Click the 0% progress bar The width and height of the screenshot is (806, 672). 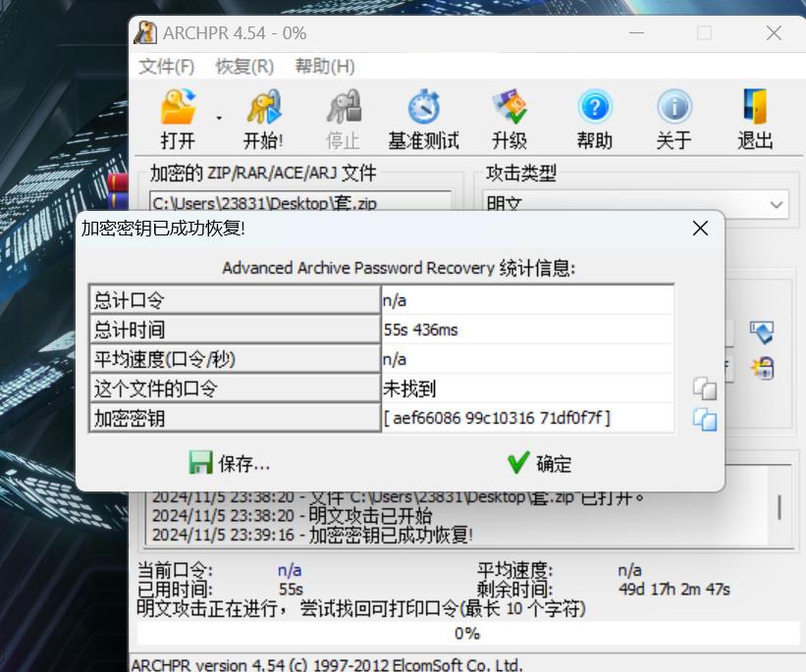pos(468,633)
